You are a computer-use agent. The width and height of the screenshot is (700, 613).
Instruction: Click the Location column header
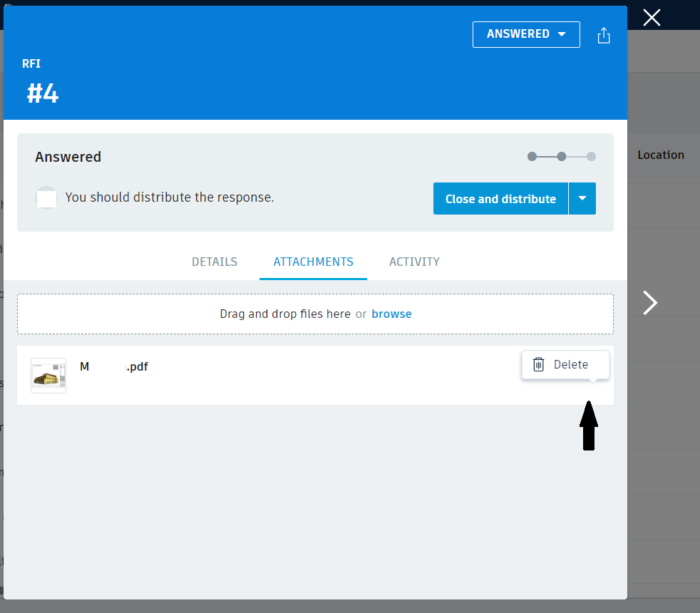(661, 155)
